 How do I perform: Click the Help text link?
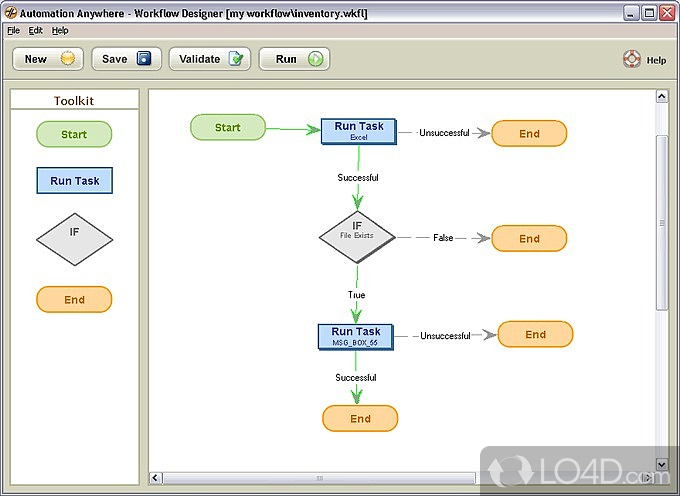click(656, 60)
